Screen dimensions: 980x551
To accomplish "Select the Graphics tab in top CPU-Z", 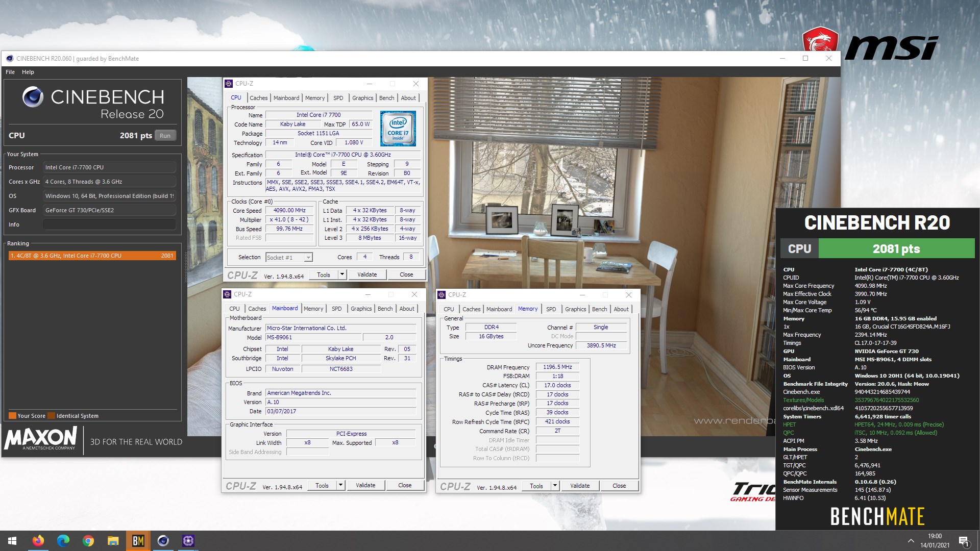I will click(x=363, y=98).
